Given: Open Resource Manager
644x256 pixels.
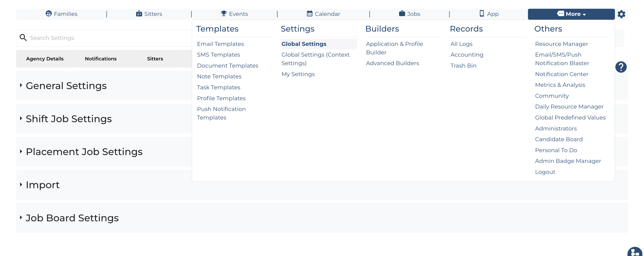Looking at the screenshot, I should point(561,44).
